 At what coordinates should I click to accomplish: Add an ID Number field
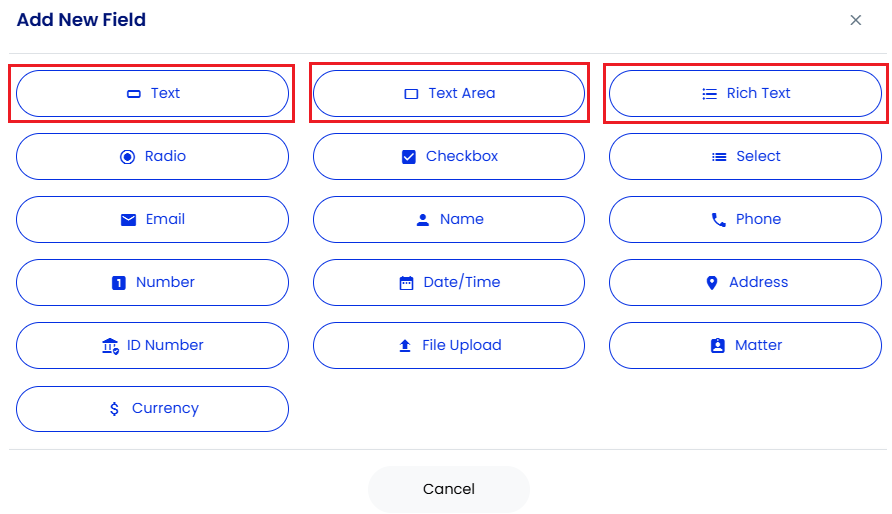(x=152, y=346)
